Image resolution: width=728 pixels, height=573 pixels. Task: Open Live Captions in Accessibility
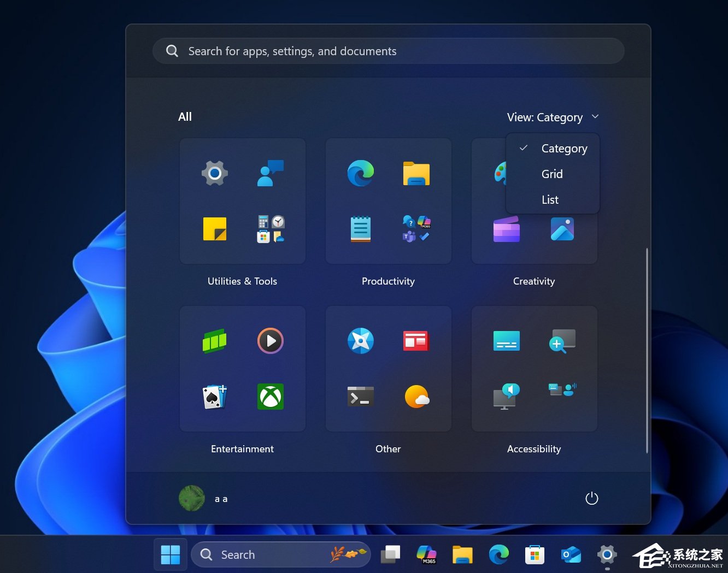coord(507,341)
